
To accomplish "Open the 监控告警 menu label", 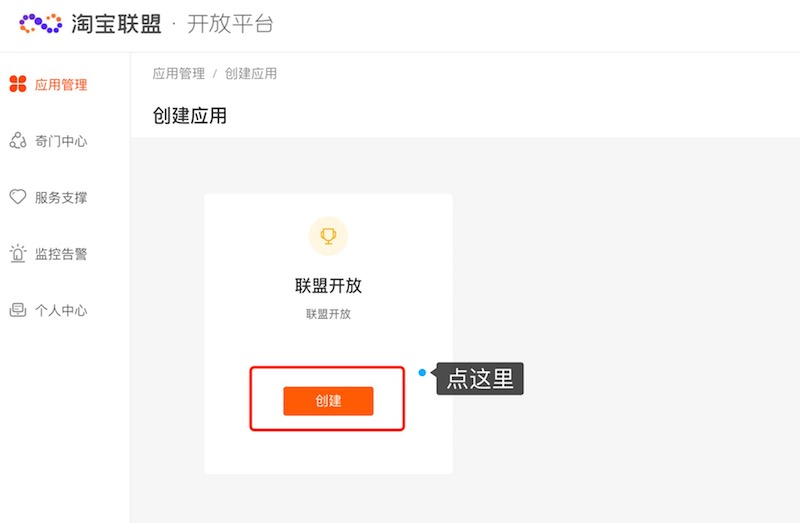I will coord(61,254).
